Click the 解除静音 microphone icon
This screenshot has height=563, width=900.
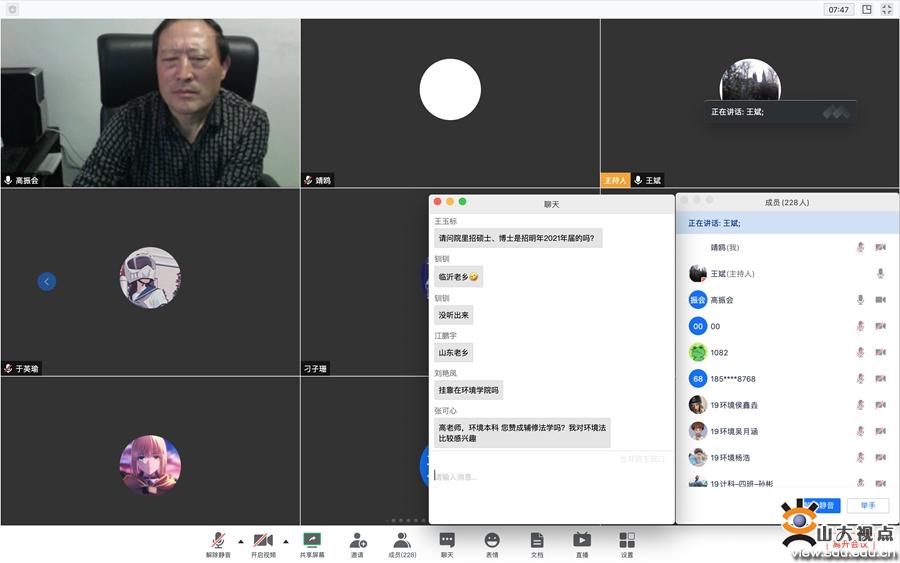point(218,540)
